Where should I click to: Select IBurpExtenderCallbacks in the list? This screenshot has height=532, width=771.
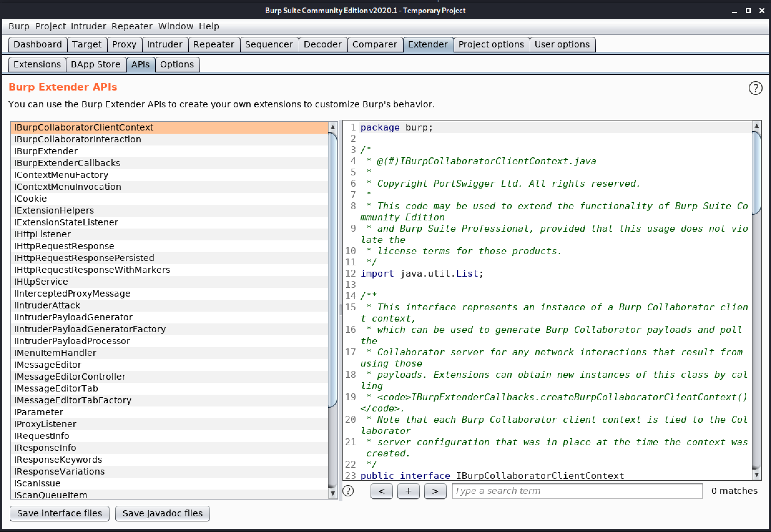pyautogui.click(x=169, y=163)
